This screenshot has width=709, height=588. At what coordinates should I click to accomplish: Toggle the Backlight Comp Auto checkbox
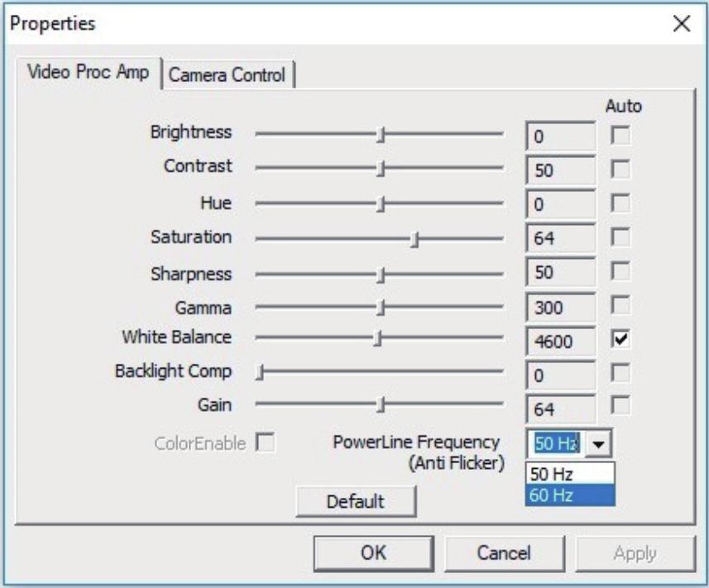620,372
